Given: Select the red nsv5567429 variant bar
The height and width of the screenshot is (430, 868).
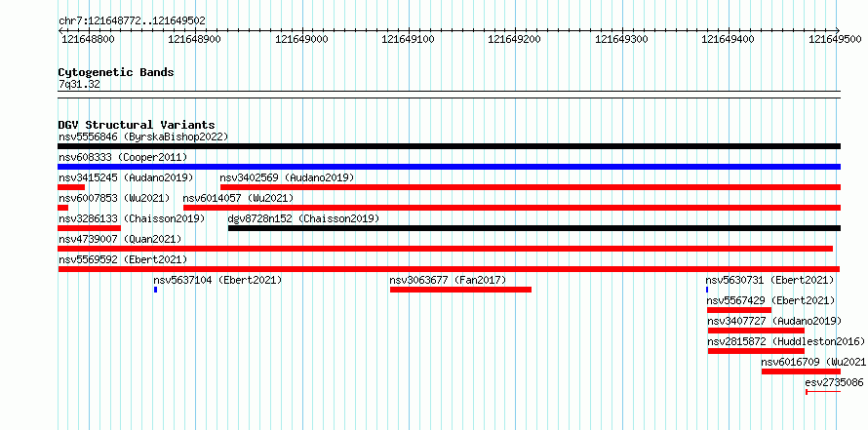Looking at the screenshot, I should (739, 310).
